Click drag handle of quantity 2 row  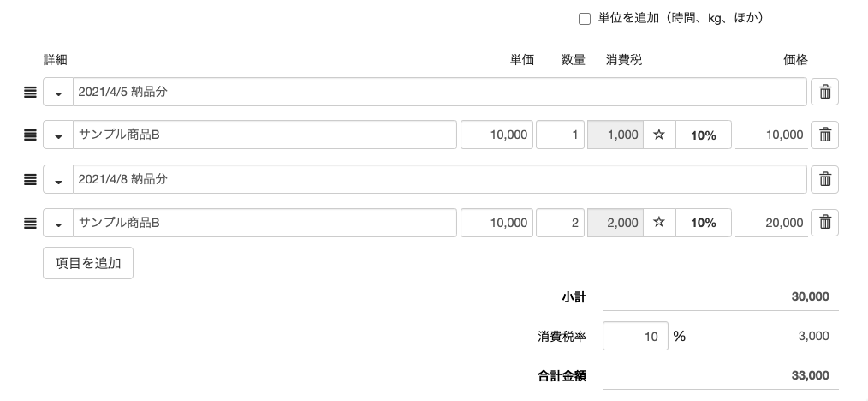[30, 223]
